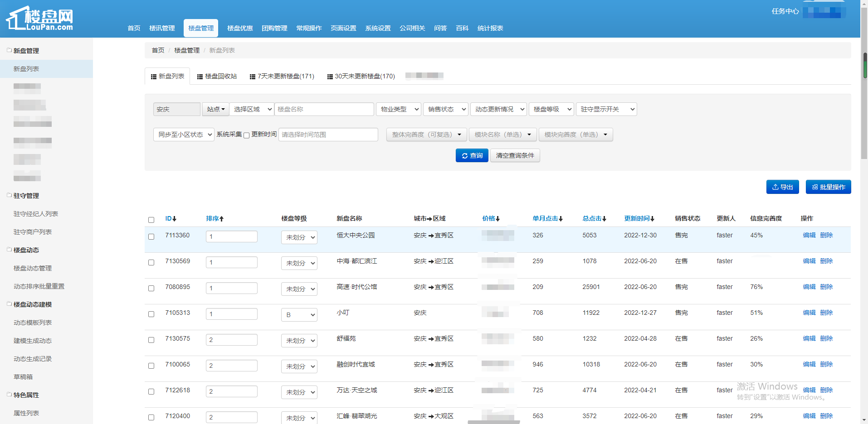Open 草稿箱 in sidebar
868x424 pixels.
point(23,377)
